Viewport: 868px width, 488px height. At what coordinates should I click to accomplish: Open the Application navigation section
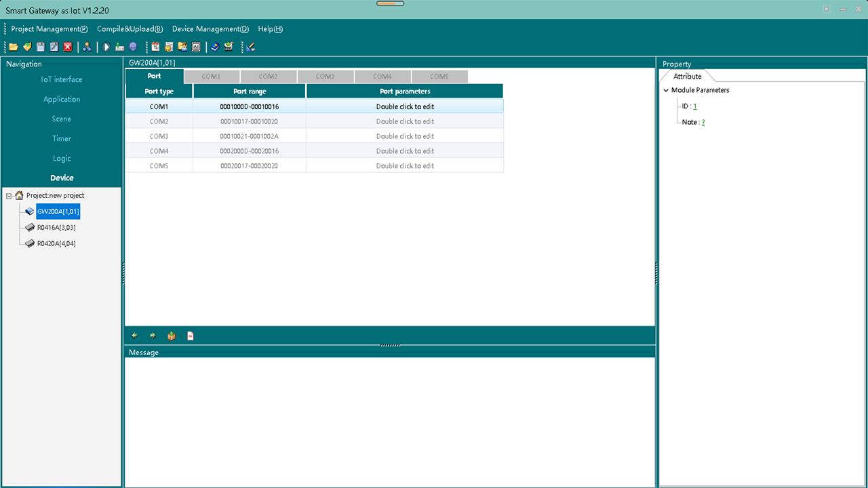62,99
